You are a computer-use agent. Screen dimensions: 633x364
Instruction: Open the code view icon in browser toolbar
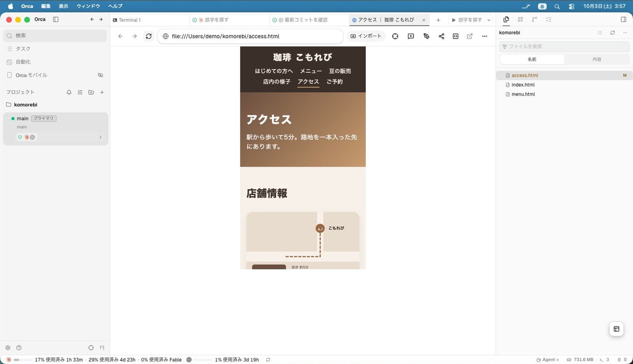pos(455,36)
